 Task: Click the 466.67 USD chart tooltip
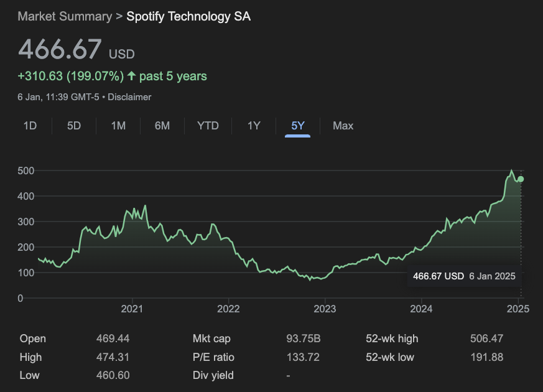coord(464,276)
